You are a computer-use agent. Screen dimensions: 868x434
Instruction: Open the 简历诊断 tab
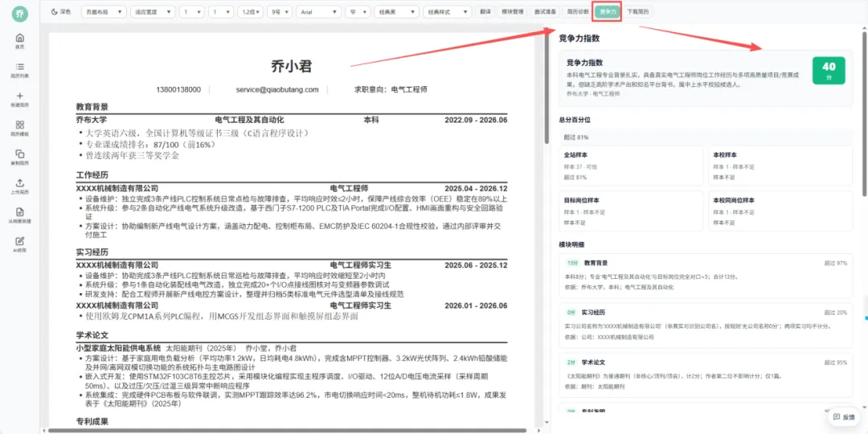coord(576,11)
